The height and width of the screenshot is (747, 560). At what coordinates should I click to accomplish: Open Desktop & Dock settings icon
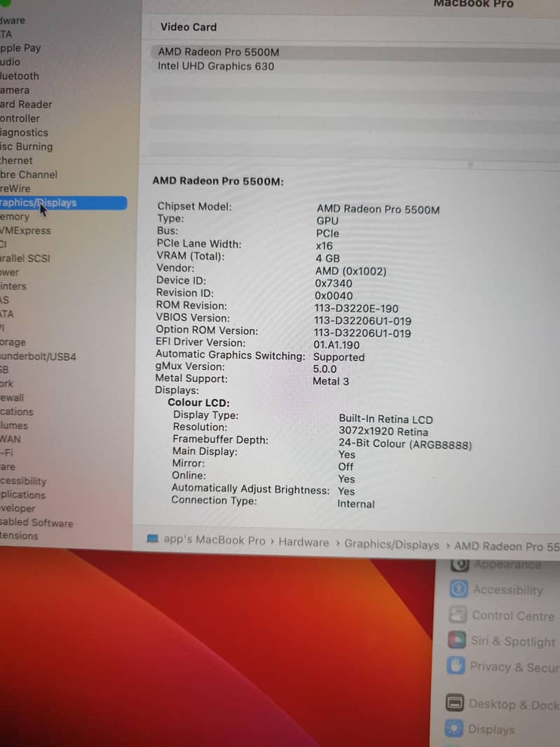455,703
